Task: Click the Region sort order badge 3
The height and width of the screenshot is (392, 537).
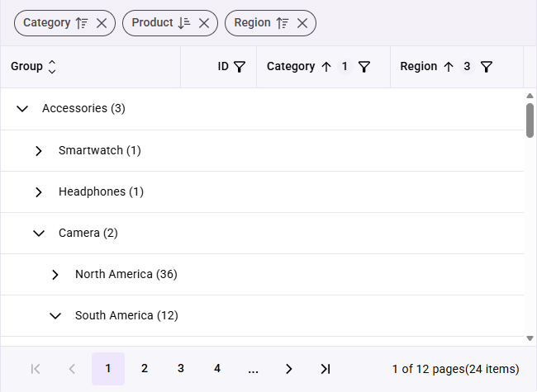Action: 467,66
